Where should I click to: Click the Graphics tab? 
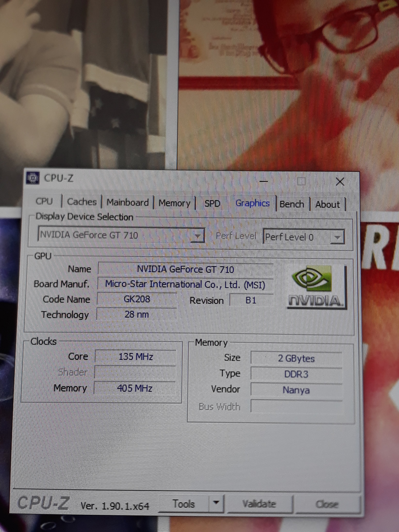pyautogui.click(x=252, y=203)
